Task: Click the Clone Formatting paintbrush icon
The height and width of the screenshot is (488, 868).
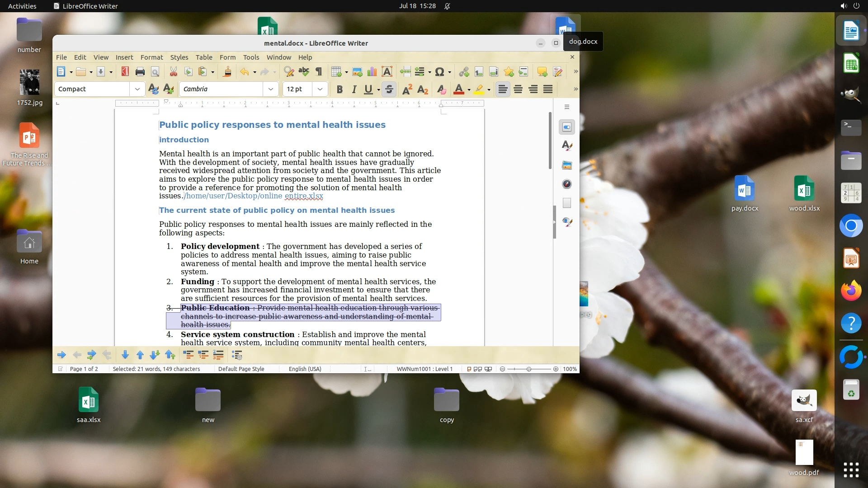Action: [x=227, y=72]
